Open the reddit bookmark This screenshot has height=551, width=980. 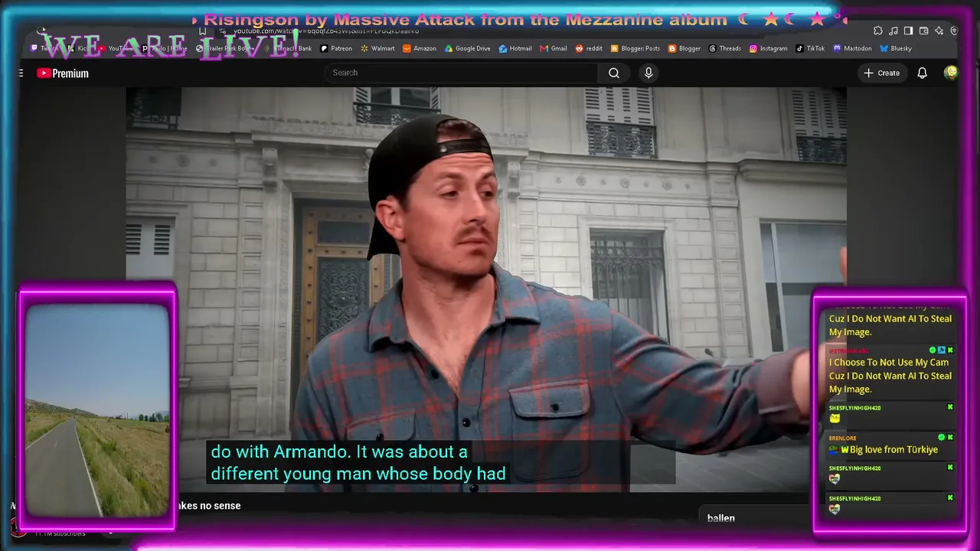pos(589,48)
